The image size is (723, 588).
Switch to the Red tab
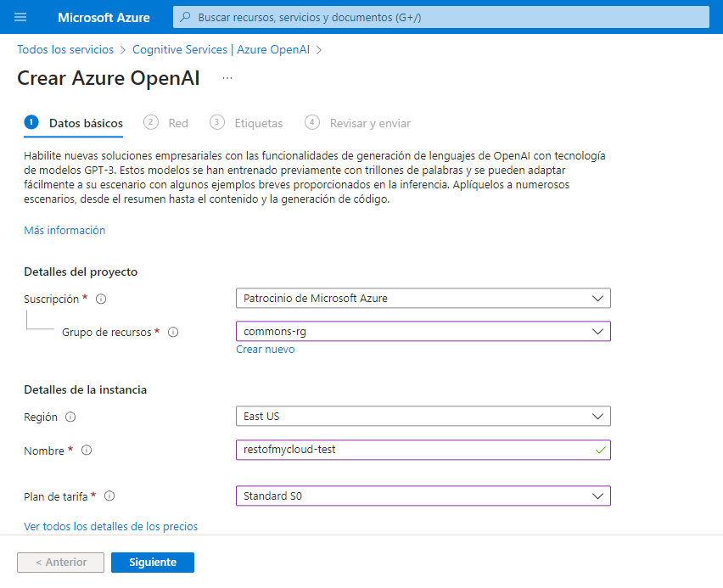point(166,123)
